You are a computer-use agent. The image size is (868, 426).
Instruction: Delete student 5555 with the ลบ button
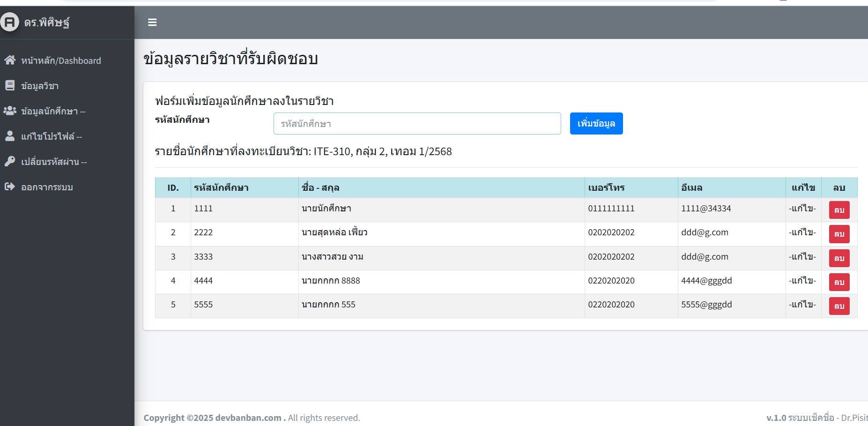(839, 306)
